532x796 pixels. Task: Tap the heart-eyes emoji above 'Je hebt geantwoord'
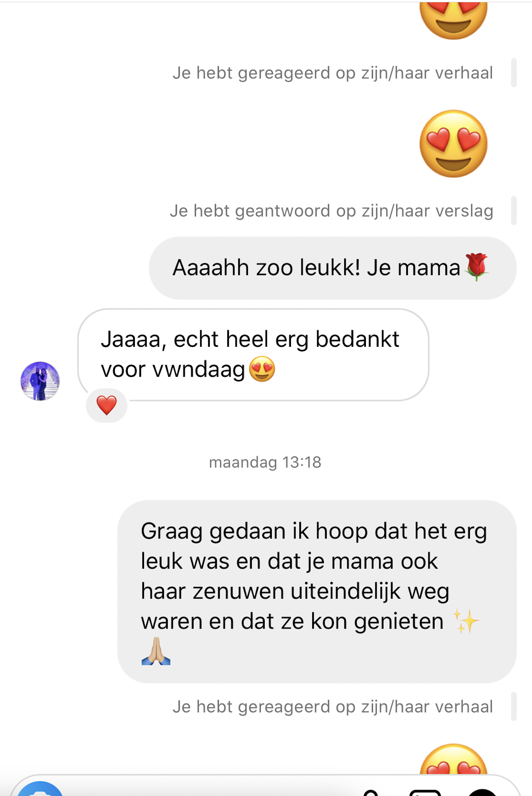(453, 144)
